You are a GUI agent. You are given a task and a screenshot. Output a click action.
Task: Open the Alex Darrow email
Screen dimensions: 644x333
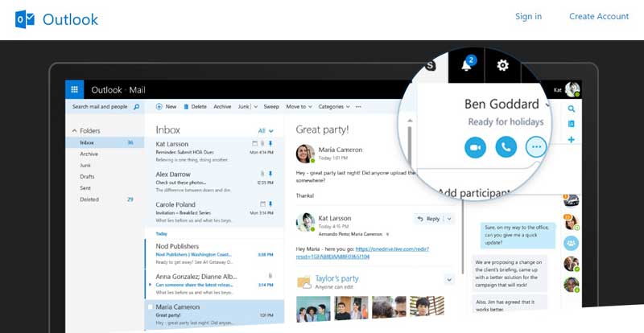pos(214,182)
